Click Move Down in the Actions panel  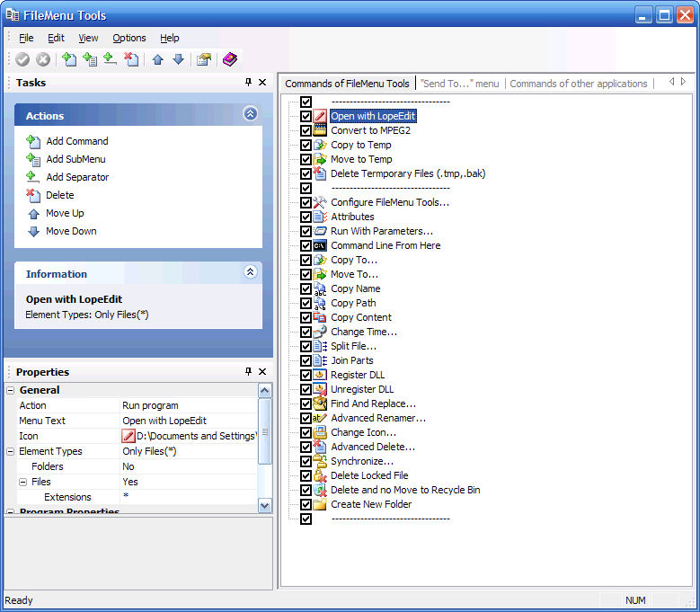71,231
